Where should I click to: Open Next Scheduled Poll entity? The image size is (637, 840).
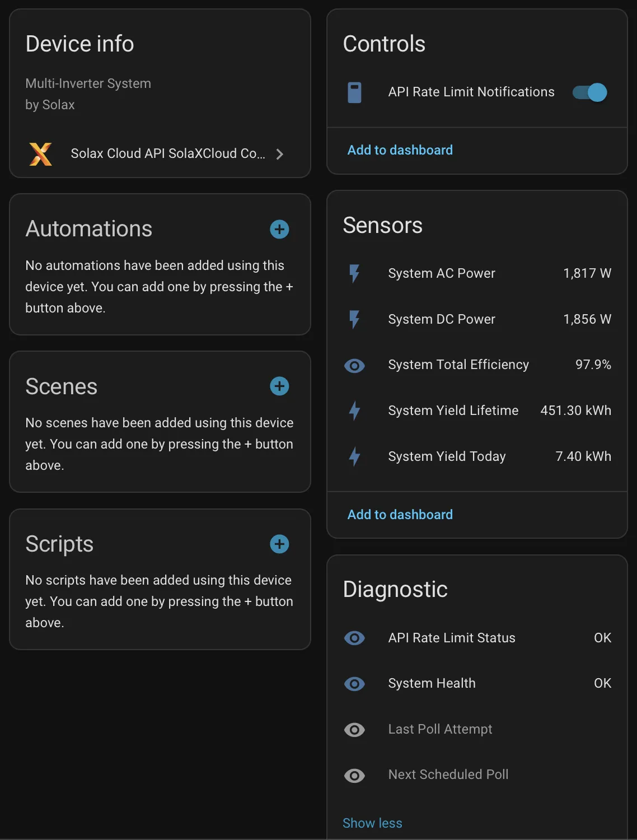tap(477, 775)
